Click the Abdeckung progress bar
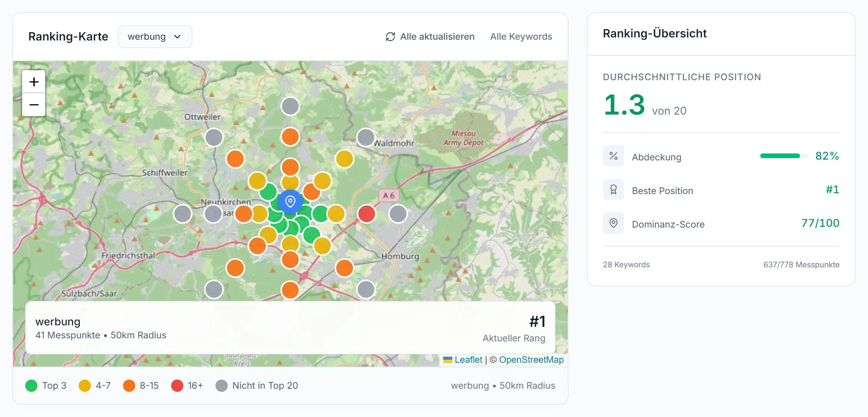Viewport: 868px width, 417px height. 784,156
